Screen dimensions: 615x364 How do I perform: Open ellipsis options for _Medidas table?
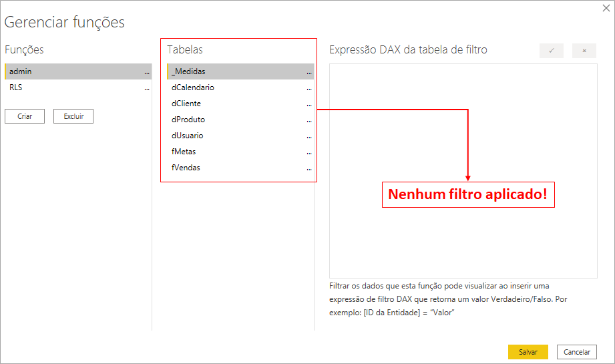[309, 72]
